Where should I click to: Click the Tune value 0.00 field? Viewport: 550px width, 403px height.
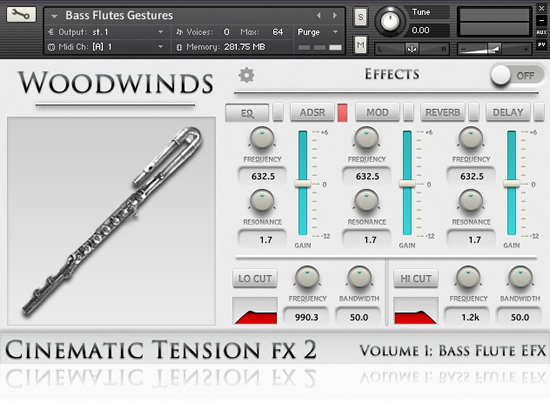click(429, 31)
